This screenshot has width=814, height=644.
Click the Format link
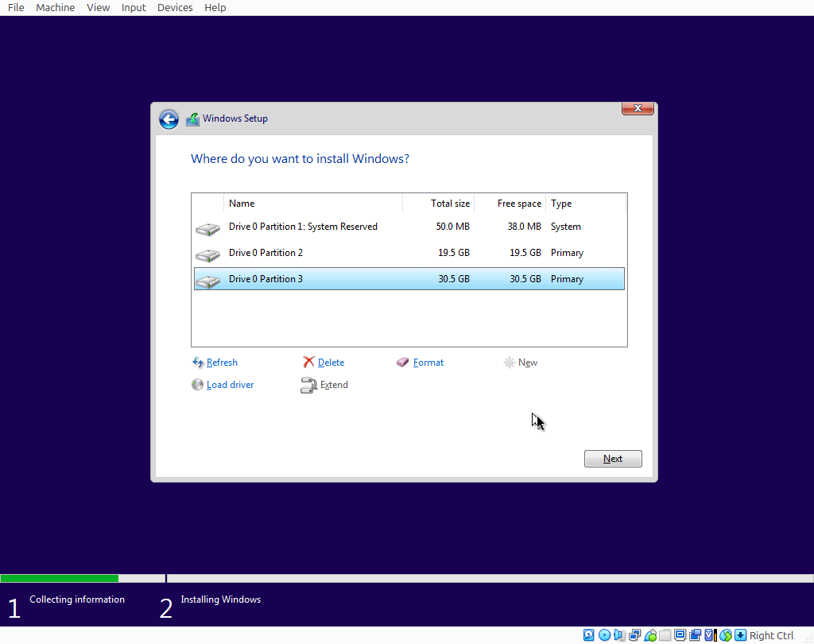pos(428,363)
